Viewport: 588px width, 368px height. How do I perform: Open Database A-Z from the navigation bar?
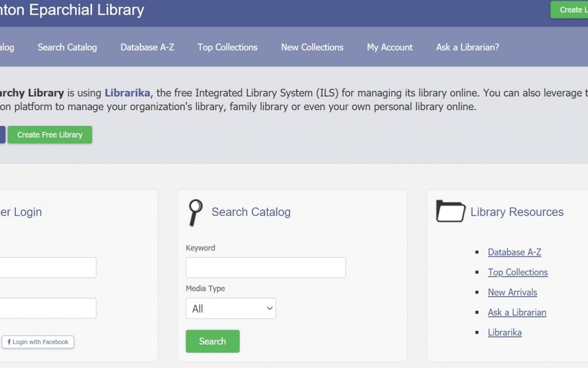click(x=147, y=47)
